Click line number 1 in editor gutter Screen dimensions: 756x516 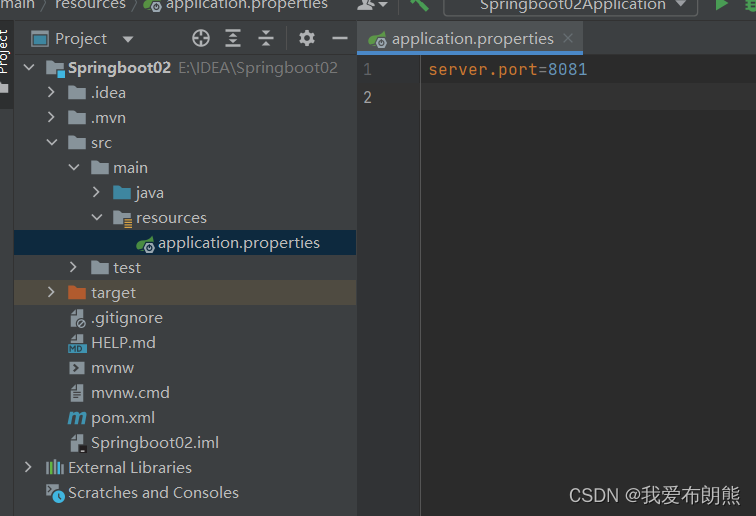pyautogui.click(x=367, y=69)
